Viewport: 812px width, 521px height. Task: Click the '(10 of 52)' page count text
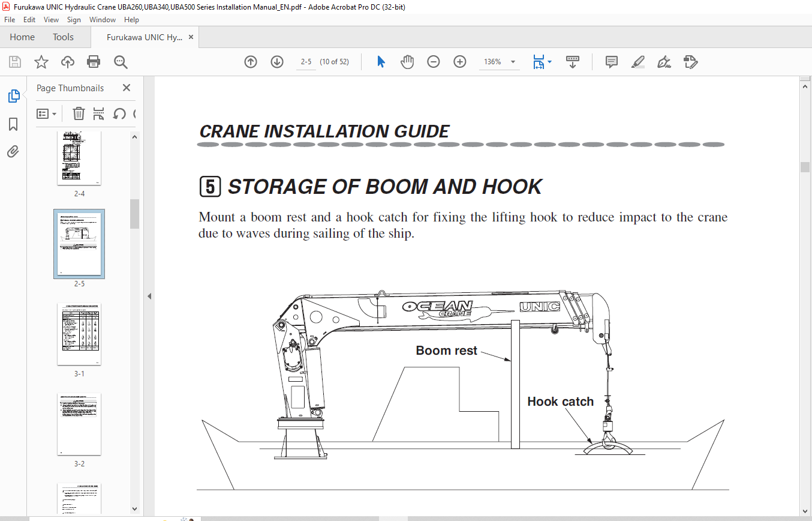335,62
